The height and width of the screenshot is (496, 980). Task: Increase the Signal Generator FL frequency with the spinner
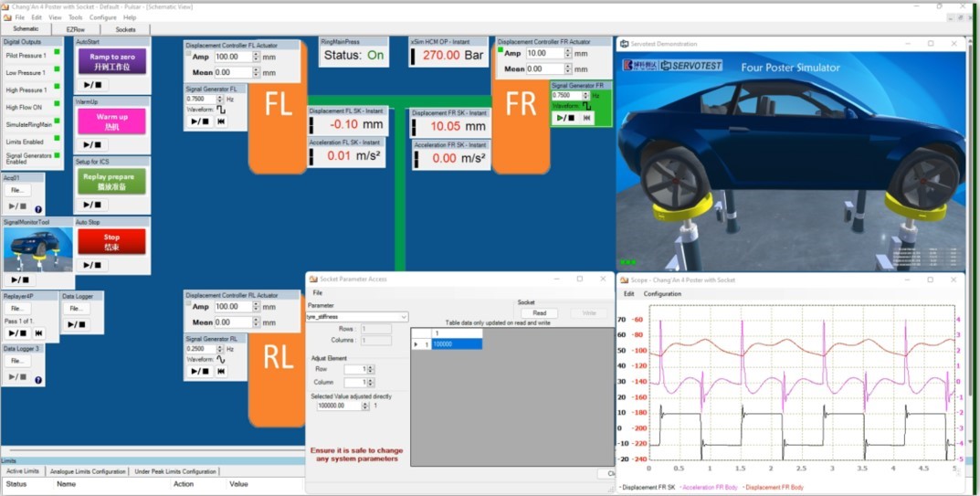point(221,96)
